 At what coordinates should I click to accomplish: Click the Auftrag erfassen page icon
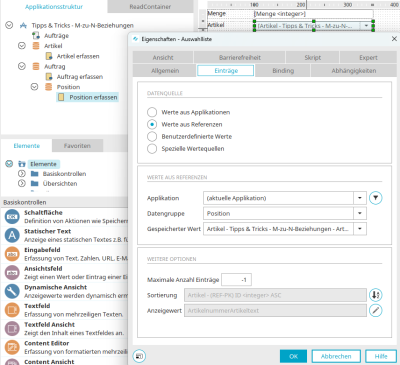49,77
